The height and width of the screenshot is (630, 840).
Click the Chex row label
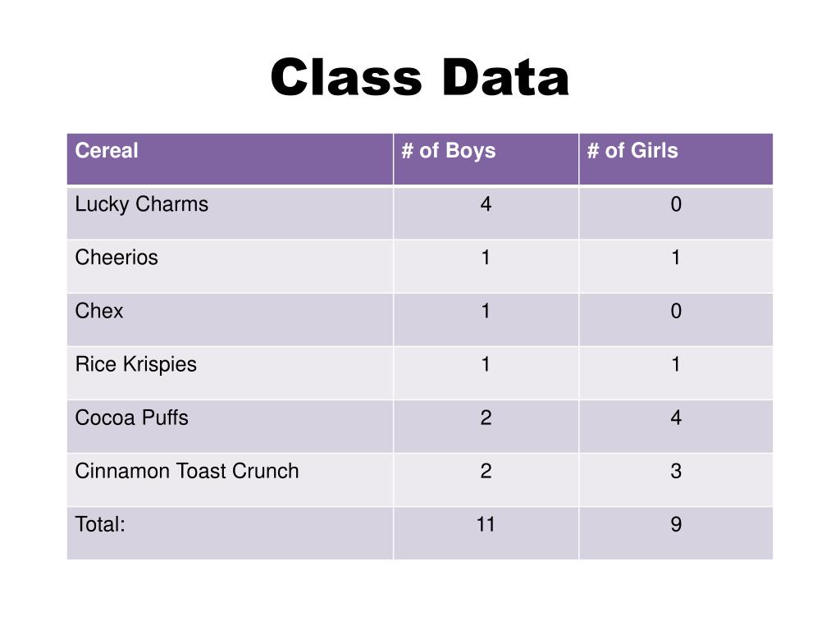(99, 311)
